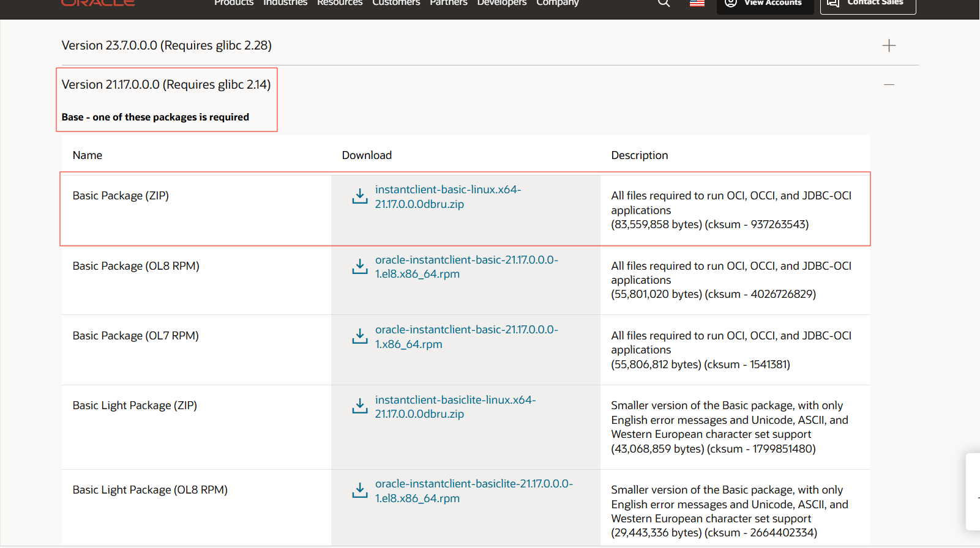Click download icon for Basic Light Package ZIP

[x=360, y=406]
